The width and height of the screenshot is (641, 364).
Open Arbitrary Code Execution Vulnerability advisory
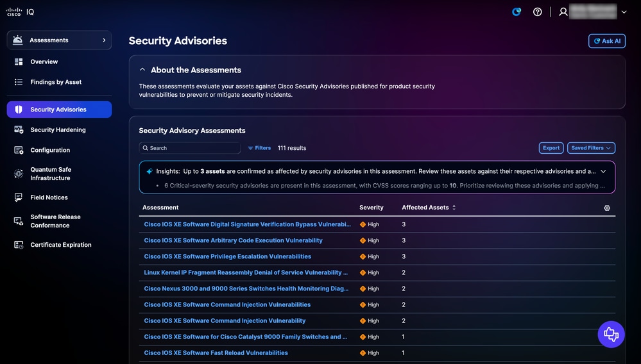tap(233, 240)
